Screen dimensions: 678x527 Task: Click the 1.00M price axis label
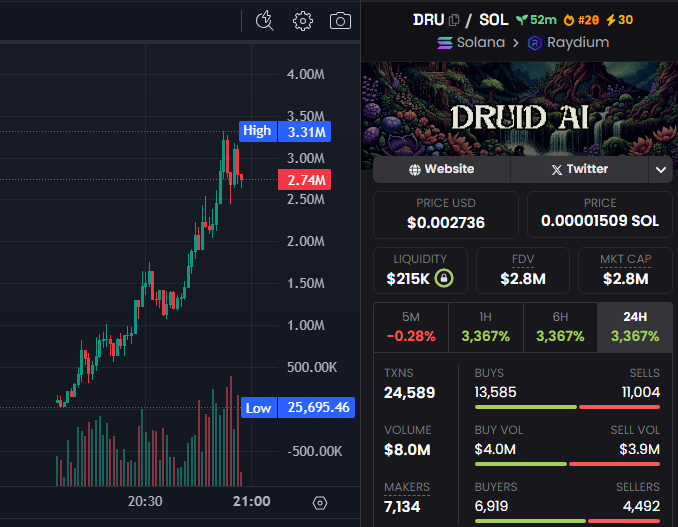coord(306,325)
